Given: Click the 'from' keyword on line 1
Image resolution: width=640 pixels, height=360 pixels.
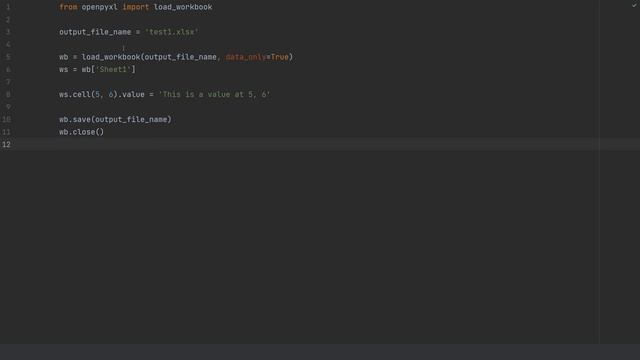Looking at the screenshot, I should (x=68, y=7).
